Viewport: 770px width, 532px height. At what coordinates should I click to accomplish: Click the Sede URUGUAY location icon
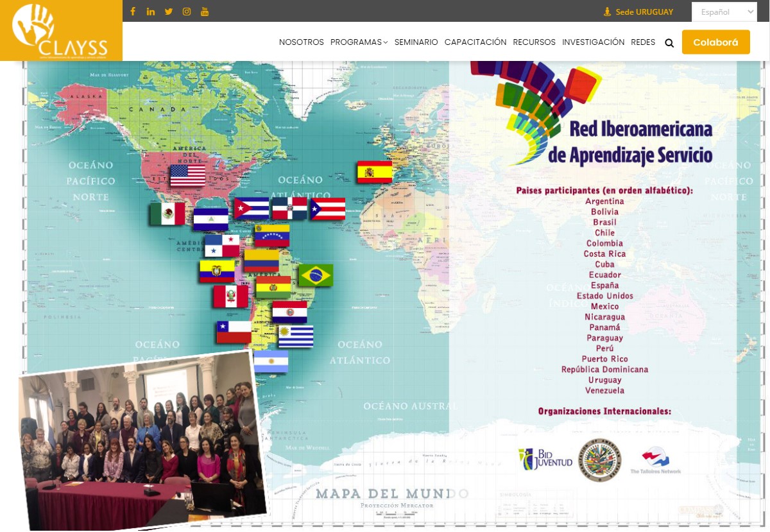coord(606,11)
